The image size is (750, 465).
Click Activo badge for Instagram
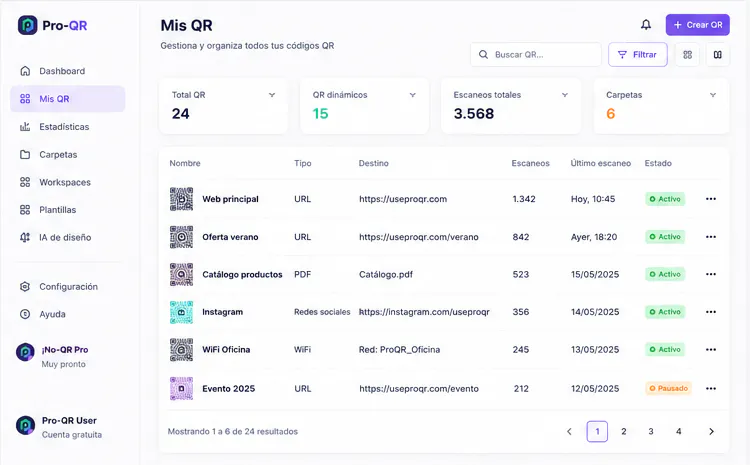[665, 312]
